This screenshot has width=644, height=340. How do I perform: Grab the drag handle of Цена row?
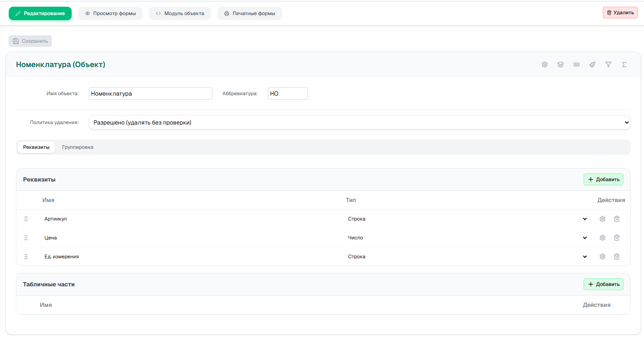26,238
